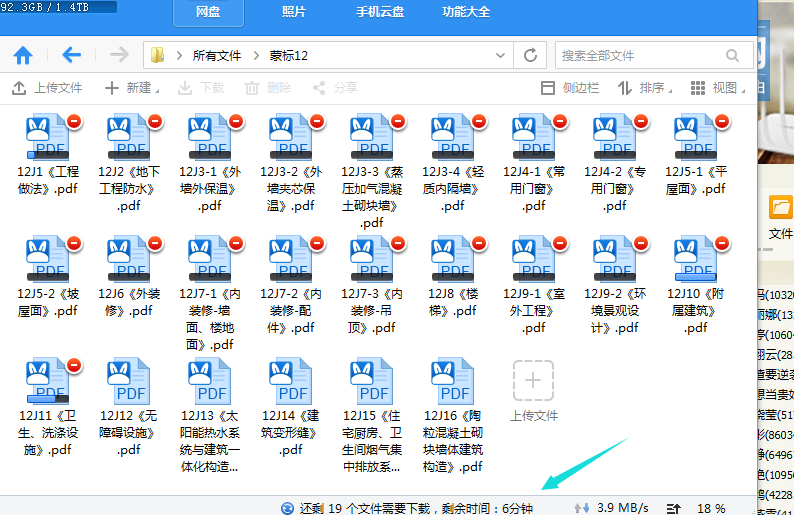Navigate forward with the right arrow
The width and height of the screenshot is (794, 515).
pos(120,55)
